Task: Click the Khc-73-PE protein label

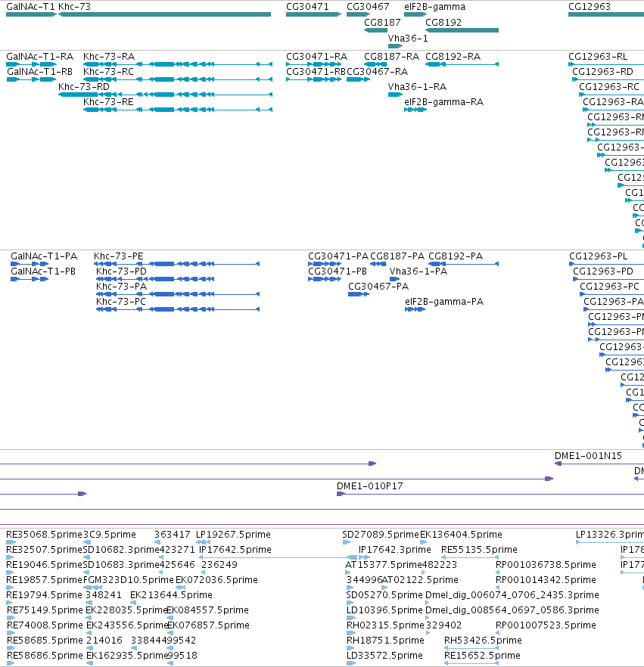Action: (118, 256)
